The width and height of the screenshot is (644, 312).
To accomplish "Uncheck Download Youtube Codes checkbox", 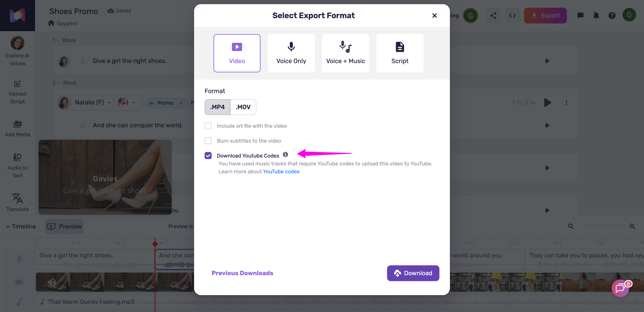I will [x=208, y=156].
